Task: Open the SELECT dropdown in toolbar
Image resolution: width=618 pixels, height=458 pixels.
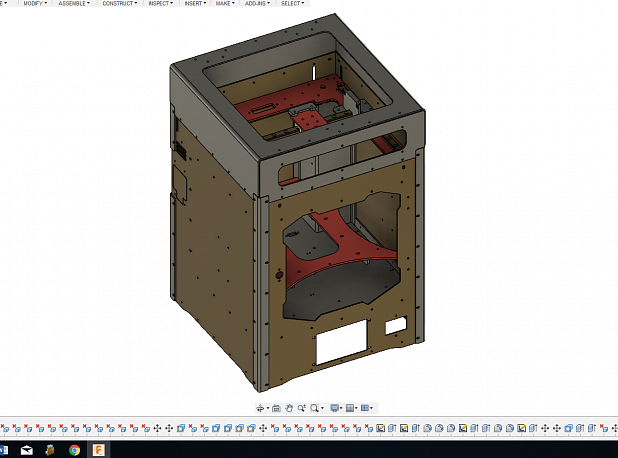Action: (x=292, y=3)
